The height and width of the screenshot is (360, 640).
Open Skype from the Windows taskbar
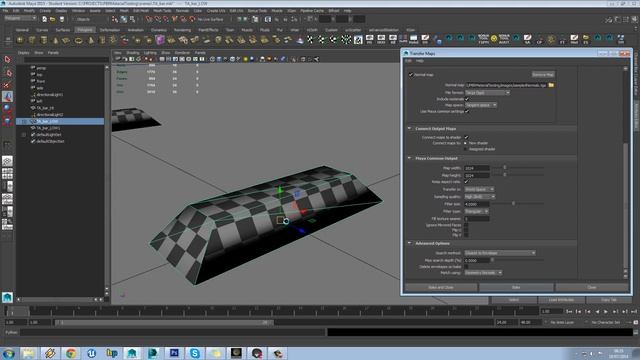coord(195,353)
